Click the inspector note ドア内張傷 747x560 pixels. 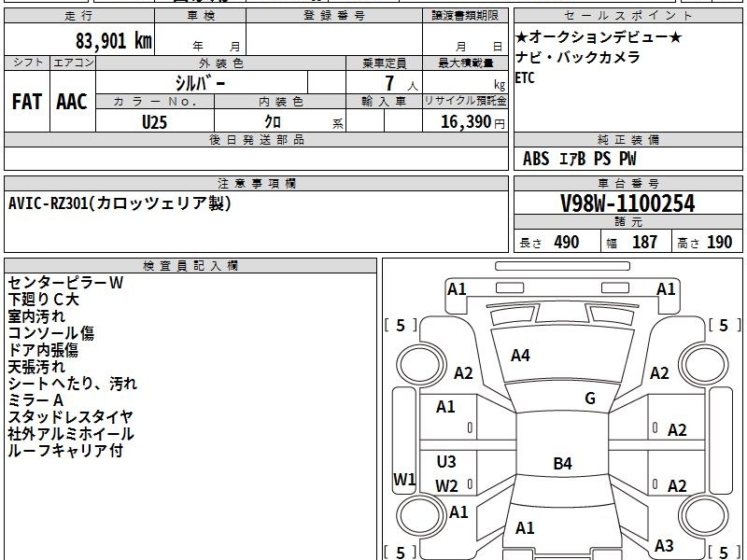[43, 350]
